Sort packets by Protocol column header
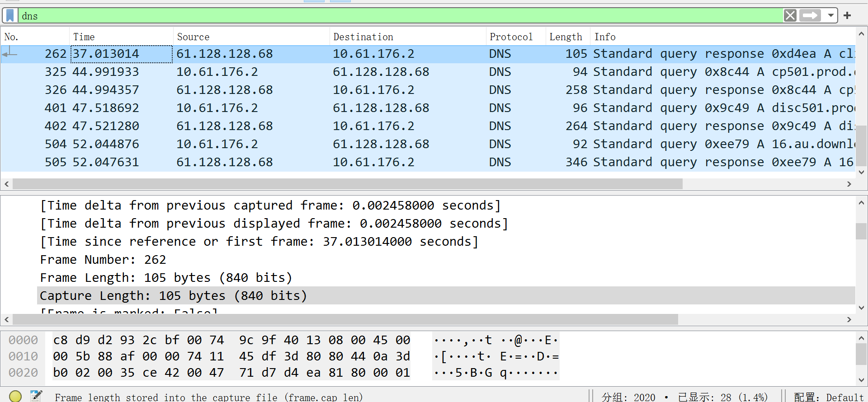 [516, 37]
